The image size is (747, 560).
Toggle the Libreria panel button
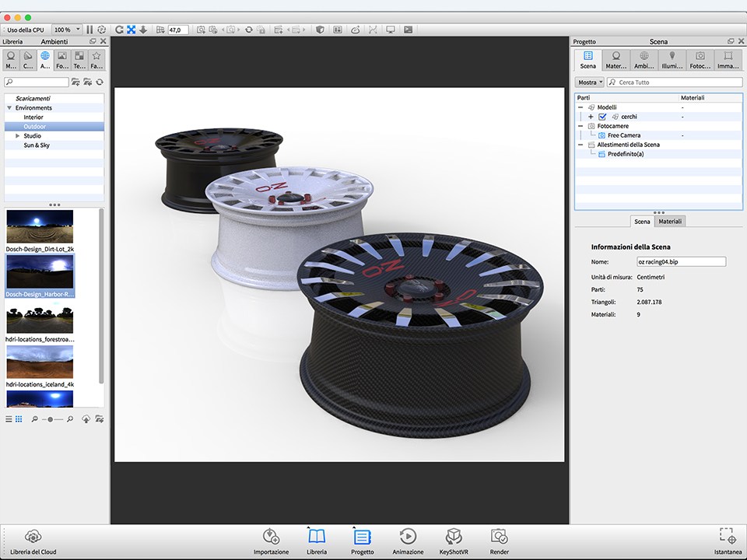click(x=317, y=537)
